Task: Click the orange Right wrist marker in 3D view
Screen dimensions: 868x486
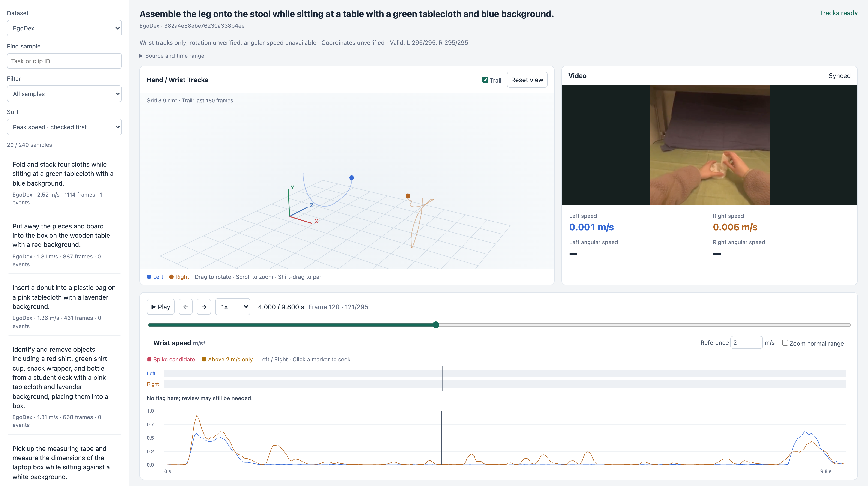Action: click(x=408, y=196)
